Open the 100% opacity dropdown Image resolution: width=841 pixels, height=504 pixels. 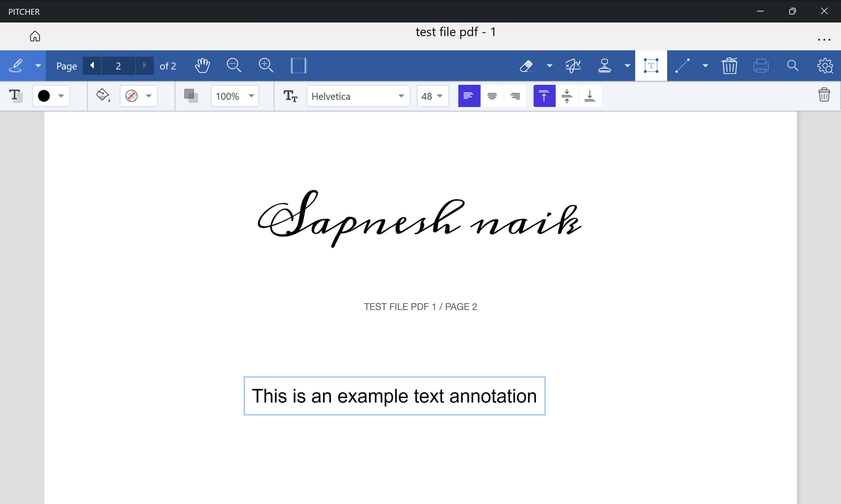click(x=235, y=96)
